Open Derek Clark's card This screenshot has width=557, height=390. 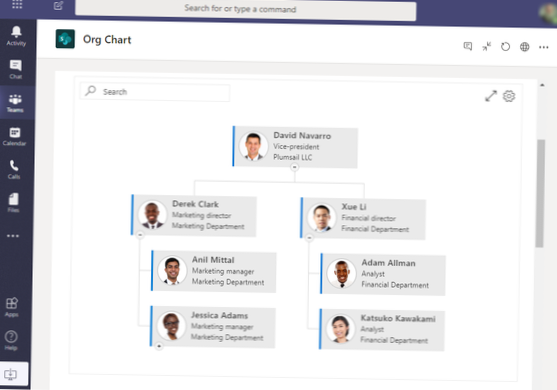pos(194,215)
